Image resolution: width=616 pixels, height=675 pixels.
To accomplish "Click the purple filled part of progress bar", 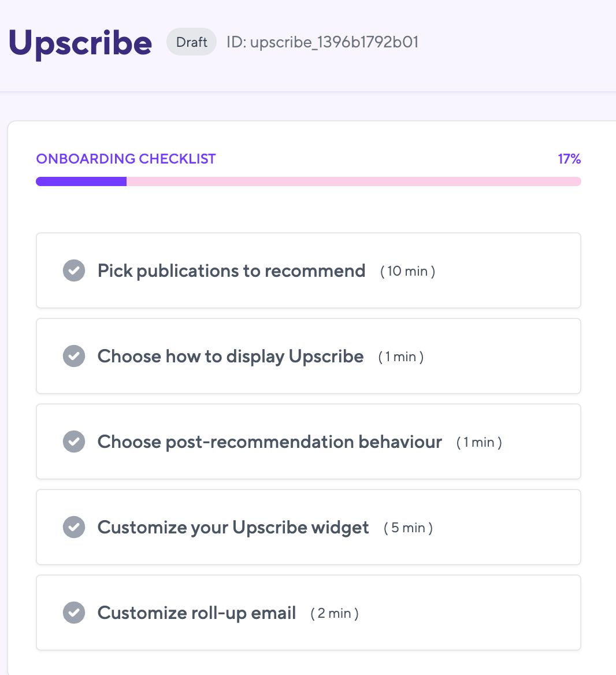I will [x=81, y=181].
